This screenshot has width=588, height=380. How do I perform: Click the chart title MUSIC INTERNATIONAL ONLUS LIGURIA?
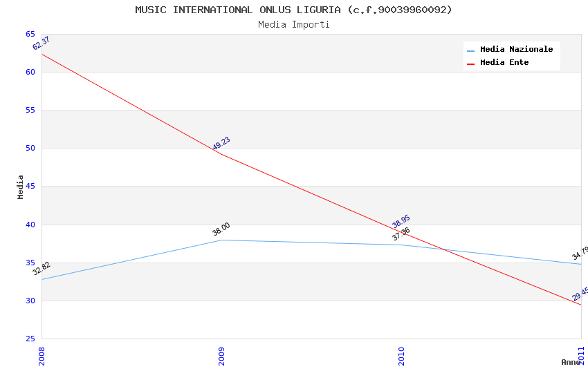tap(293, 10)
